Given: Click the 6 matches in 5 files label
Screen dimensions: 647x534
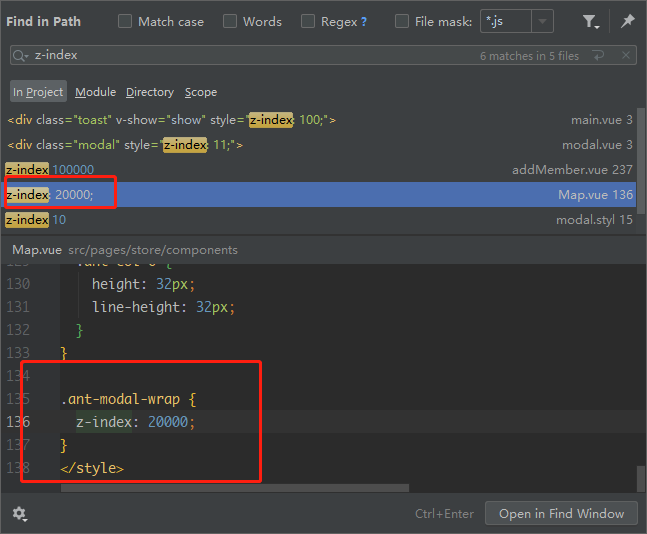Looking at the screenshot, I should 529,56.
